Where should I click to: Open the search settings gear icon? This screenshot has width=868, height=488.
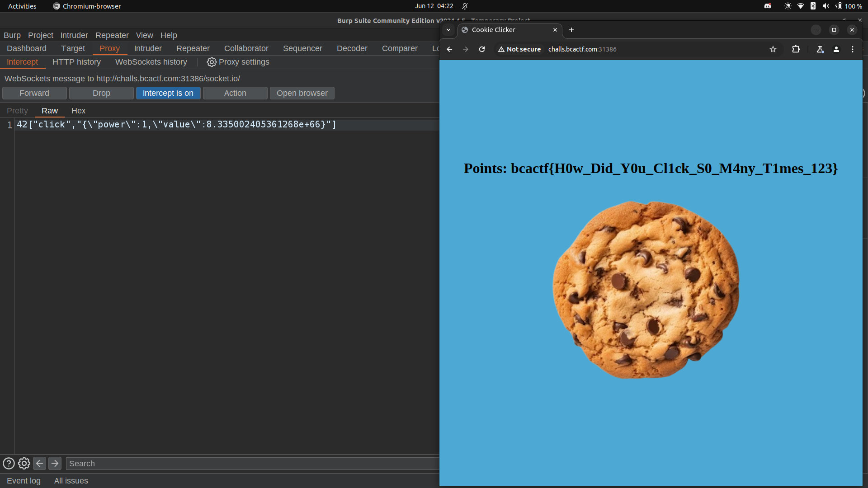coord(24,464)
